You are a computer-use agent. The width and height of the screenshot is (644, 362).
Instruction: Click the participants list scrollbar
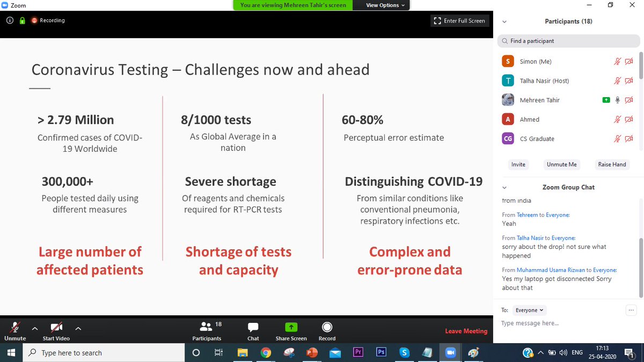click(x=641, y=64)
